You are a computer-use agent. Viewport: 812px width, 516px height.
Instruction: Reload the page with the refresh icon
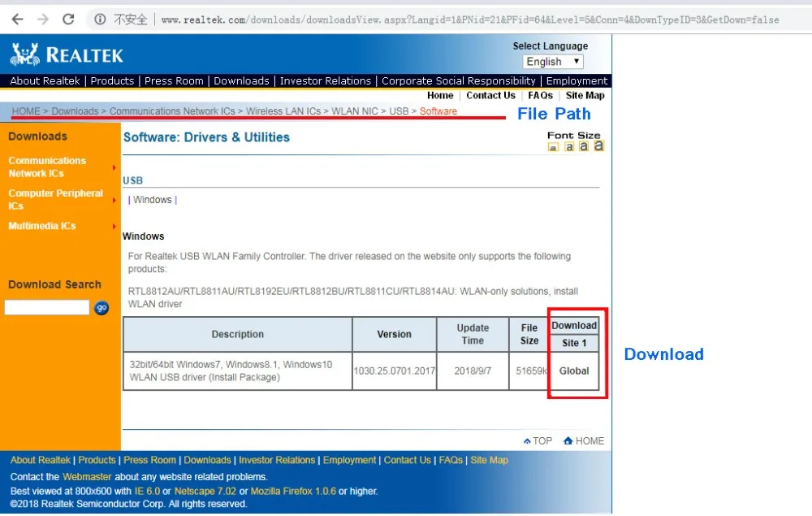click(x=68, y=20)
